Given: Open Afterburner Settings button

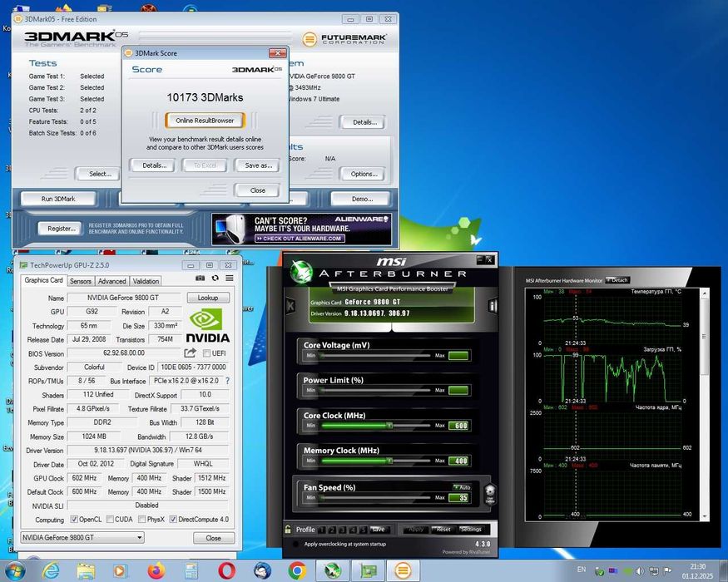Looking at the screenshot, I should (x=471, y=530).
